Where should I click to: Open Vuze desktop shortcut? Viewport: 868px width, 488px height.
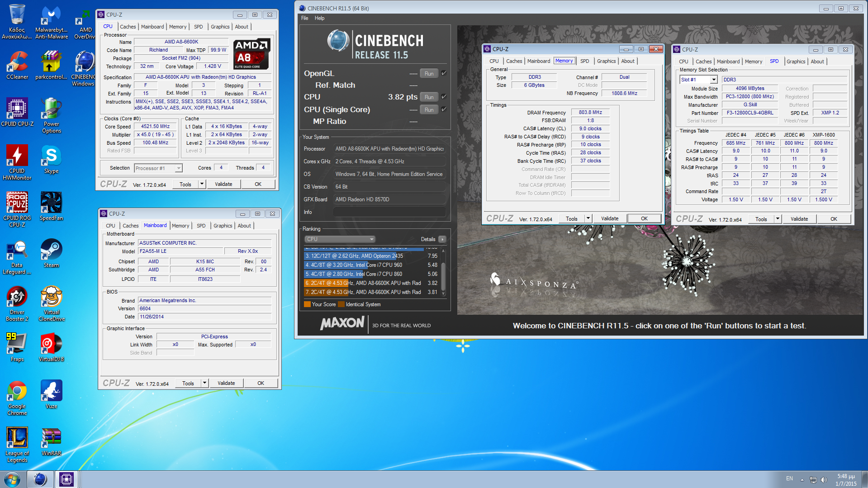(51, 394)
